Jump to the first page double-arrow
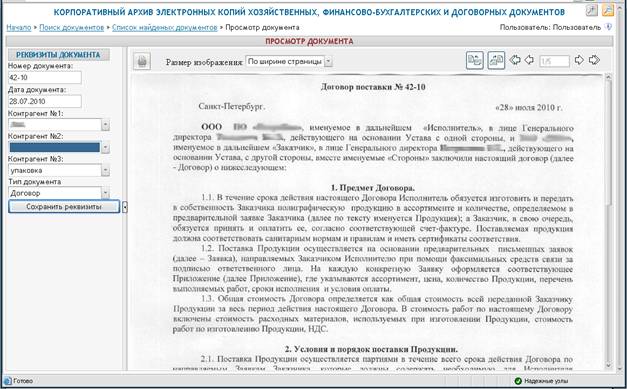The image size is (627, 389). (515, 60)
